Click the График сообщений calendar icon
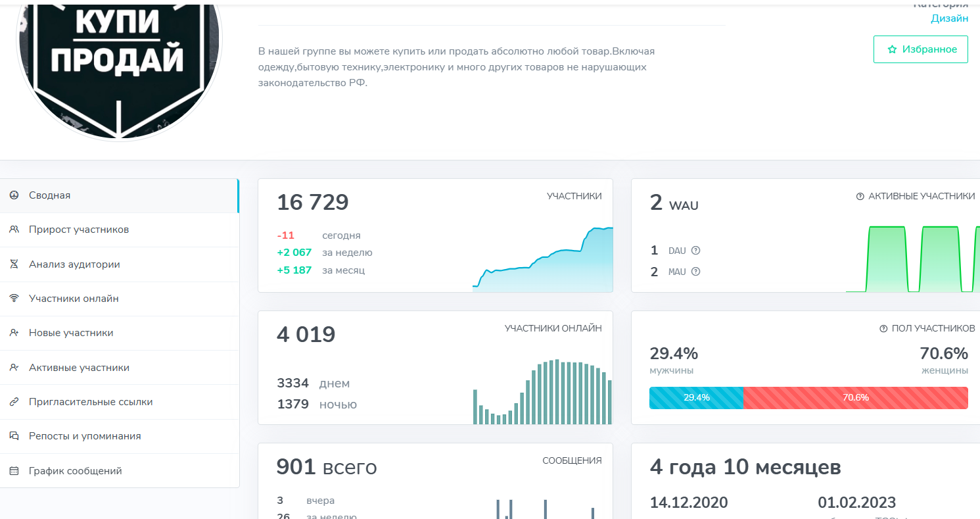The height and width of the screenshot is (519, 980). 14,471
